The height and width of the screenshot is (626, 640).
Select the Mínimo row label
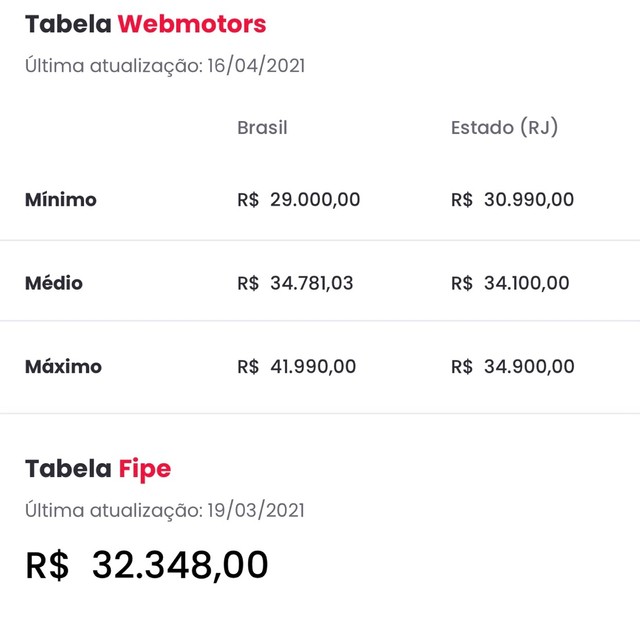pyautogui.click(x=61, y=200)
